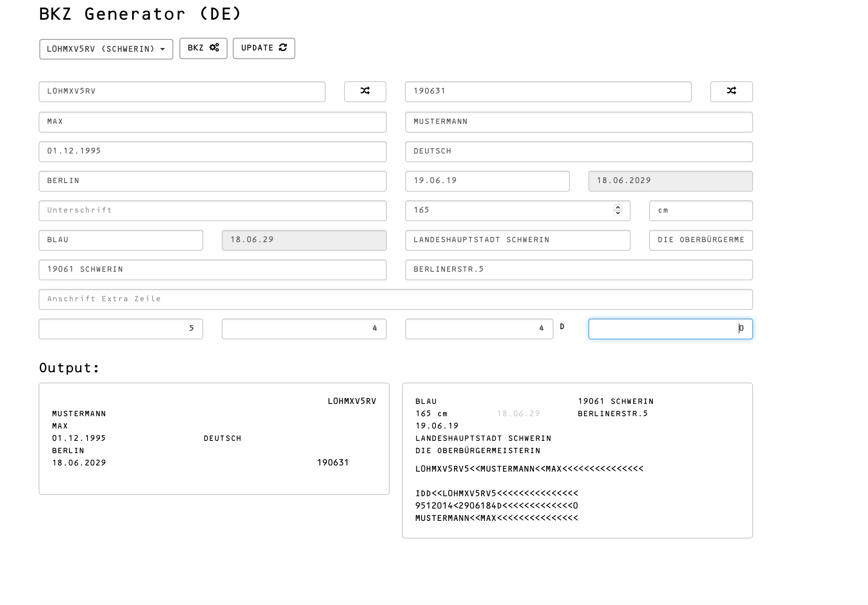Image resolution: width=868 pixels, height=605 pixels.
Task: Click the Output: heading
Action: tap(69, 368)
